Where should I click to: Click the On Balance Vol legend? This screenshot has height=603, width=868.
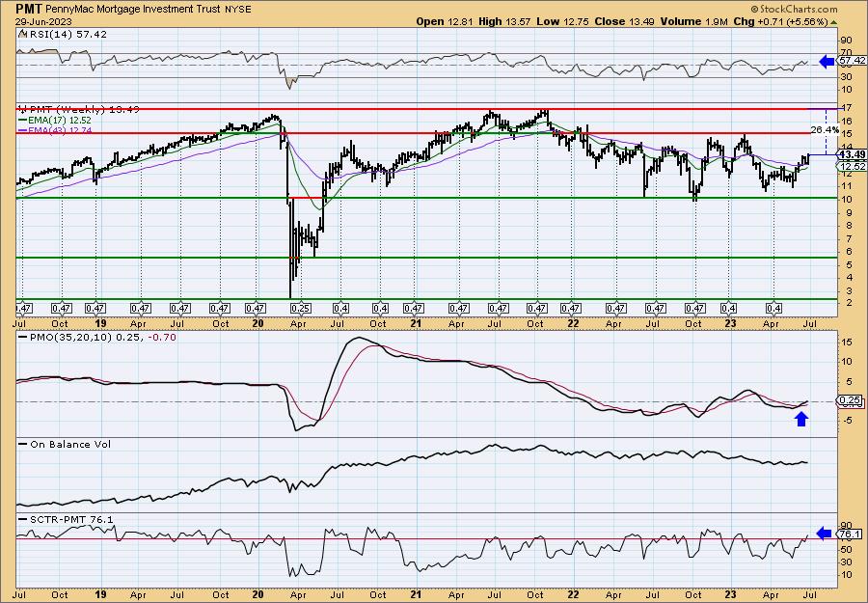coord(66,445)
